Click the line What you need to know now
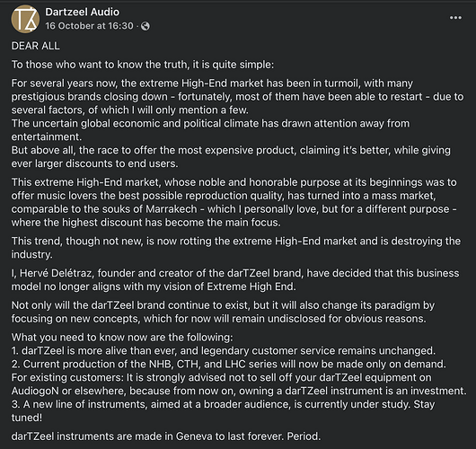476x449 pixels. coord(122,338)
